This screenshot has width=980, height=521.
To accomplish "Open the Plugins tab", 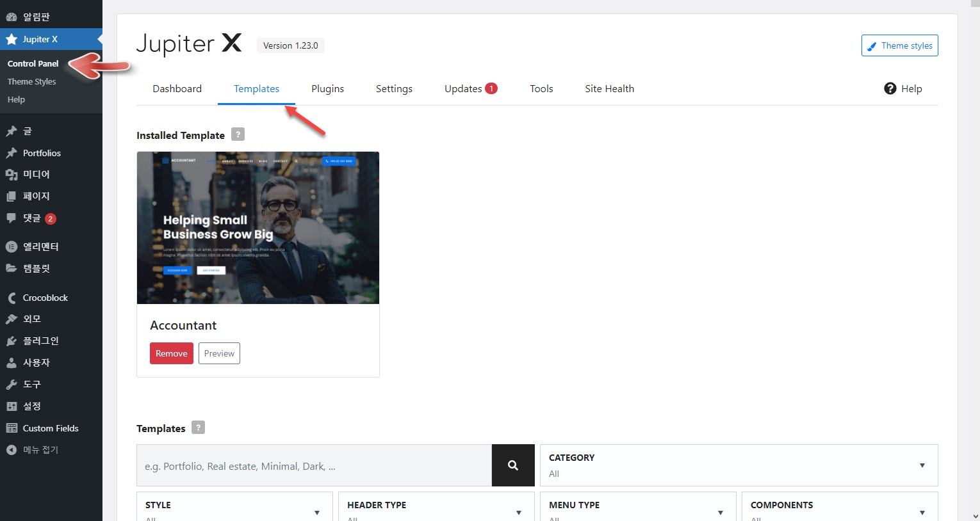I will click(x=327, y=89).
